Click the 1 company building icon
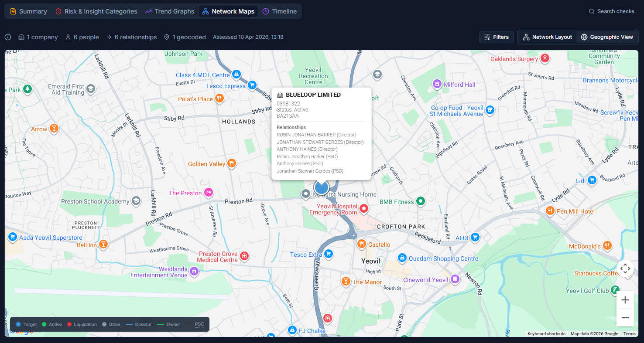 click(x=21, y=37)
